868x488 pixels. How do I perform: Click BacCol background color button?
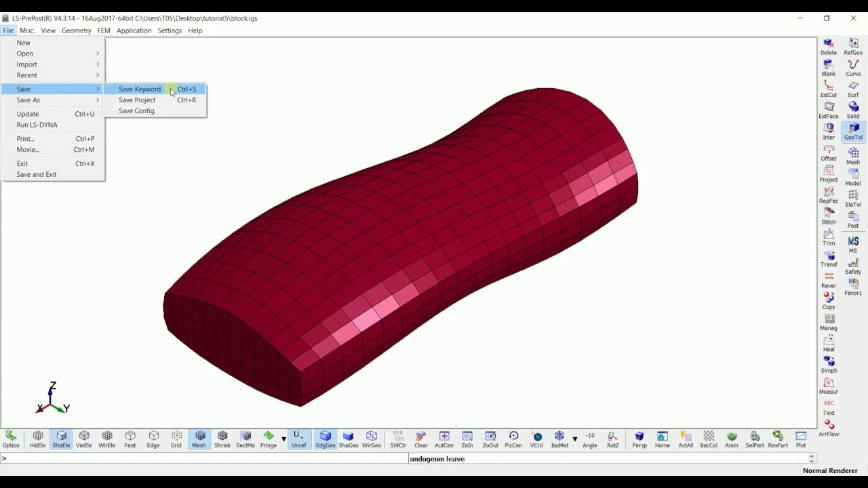click(x=709, y=439)
